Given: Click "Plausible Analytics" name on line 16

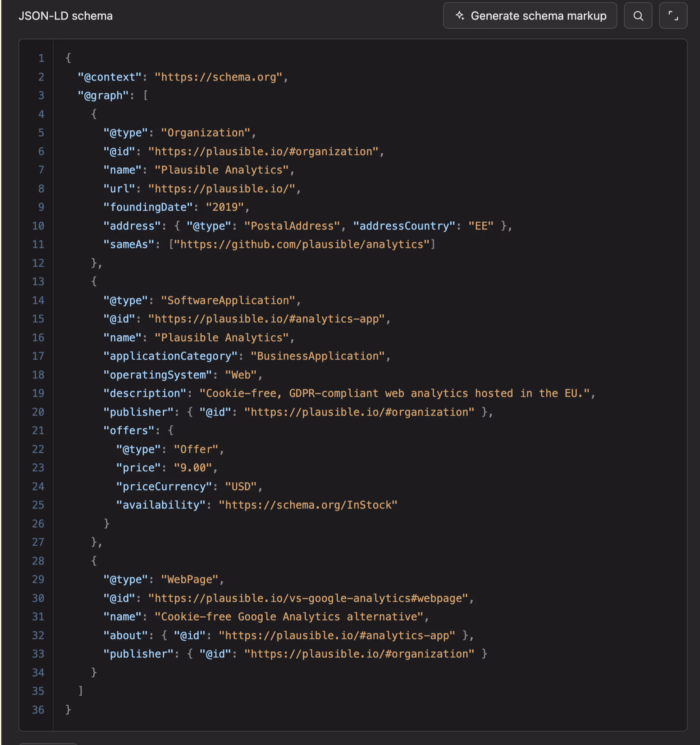Looking at the screenshot, I should [x=222, y=338].
